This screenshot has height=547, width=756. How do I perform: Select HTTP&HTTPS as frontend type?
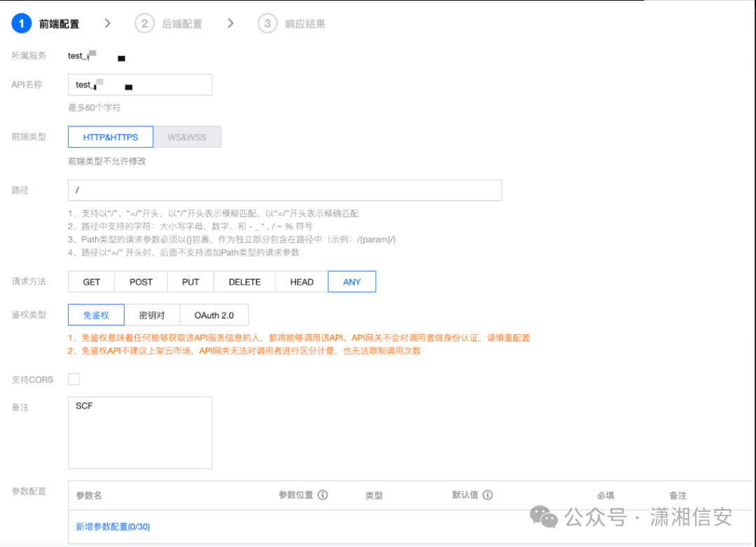(x=110, y=137)
